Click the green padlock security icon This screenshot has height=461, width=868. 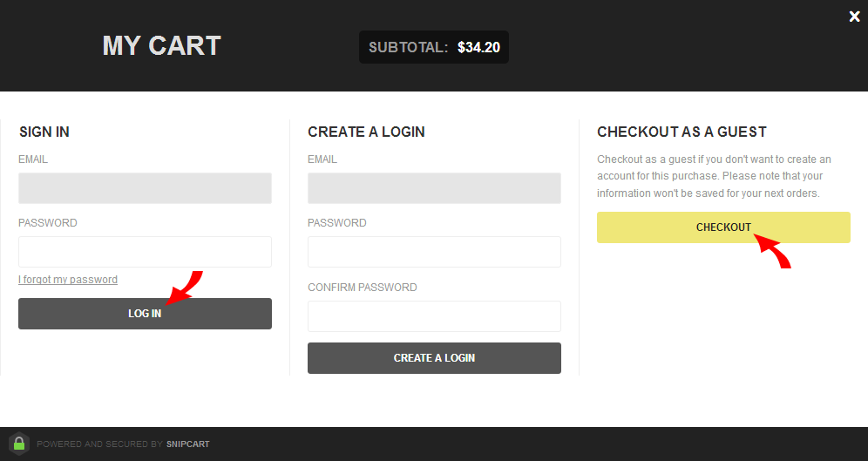[19, 444]
